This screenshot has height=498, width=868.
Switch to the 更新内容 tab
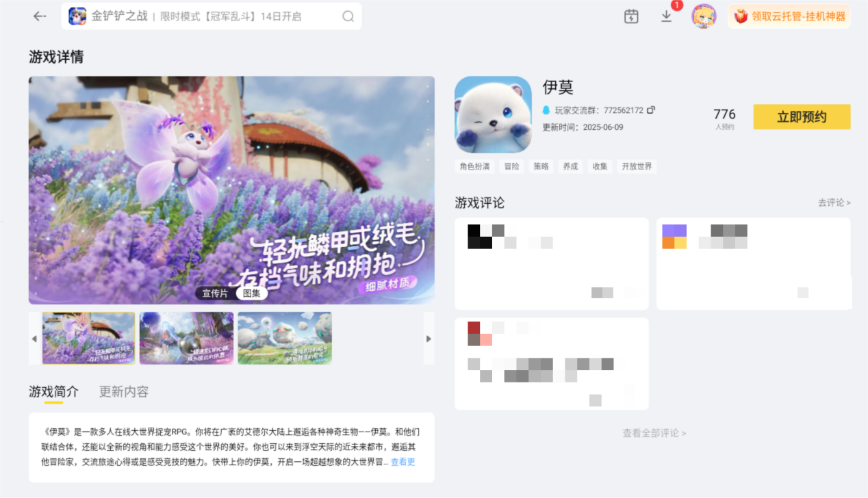click(x=123, y=391)
